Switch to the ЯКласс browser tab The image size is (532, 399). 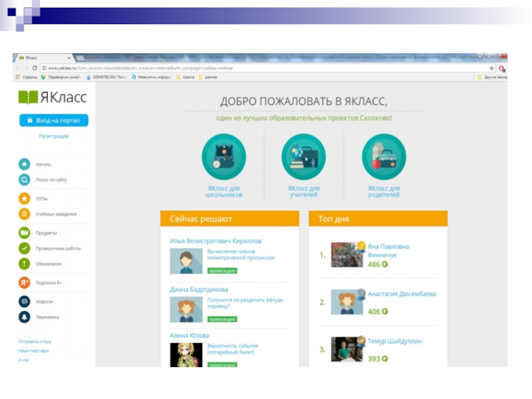[40, 59]
